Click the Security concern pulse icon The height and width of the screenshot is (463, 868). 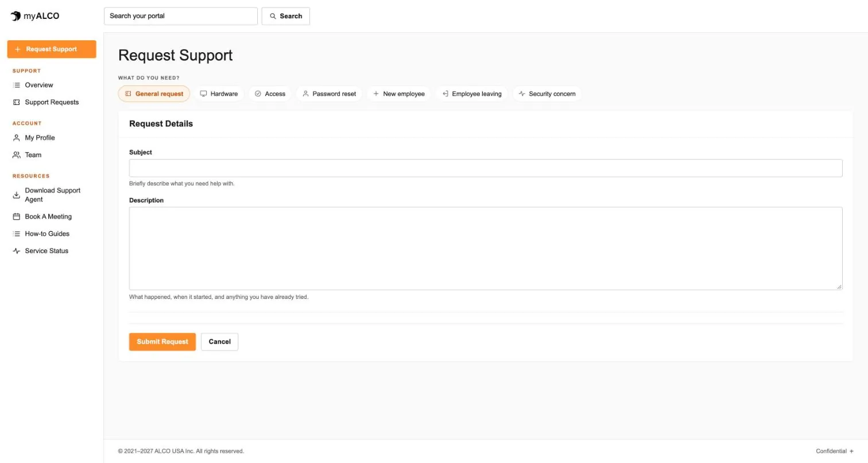point(522,94)
